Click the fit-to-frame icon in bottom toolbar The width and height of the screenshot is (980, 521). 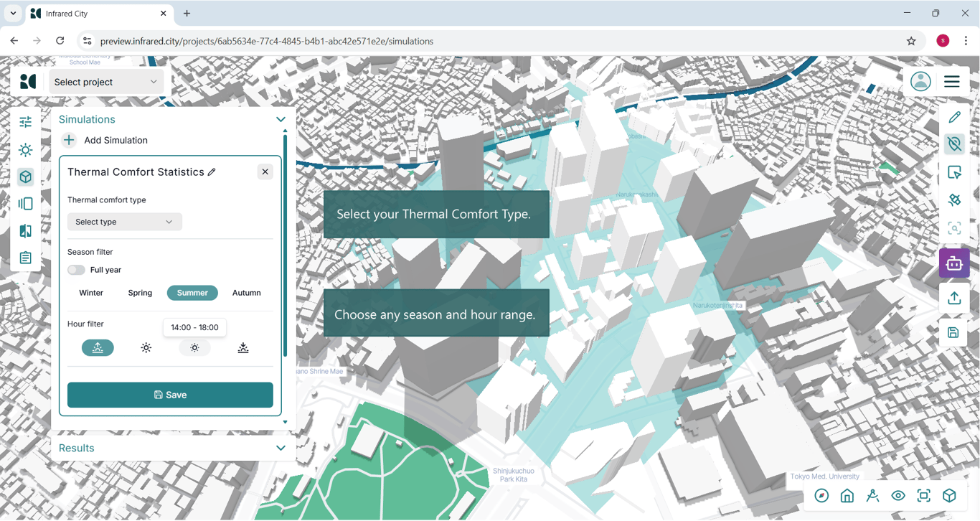coord(924,496)
